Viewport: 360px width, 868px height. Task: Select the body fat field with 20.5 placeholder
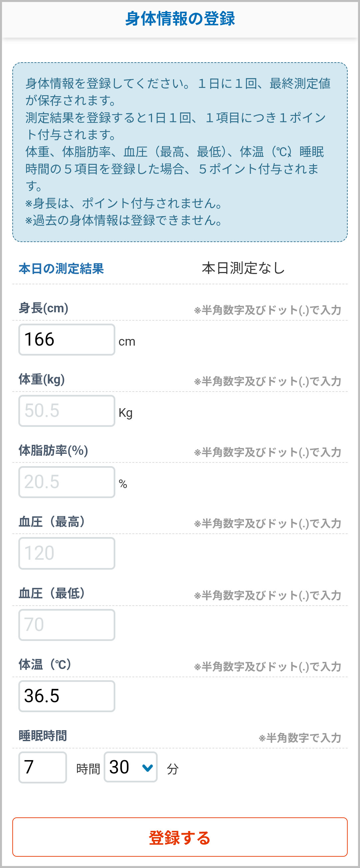[x=67, y=482]
